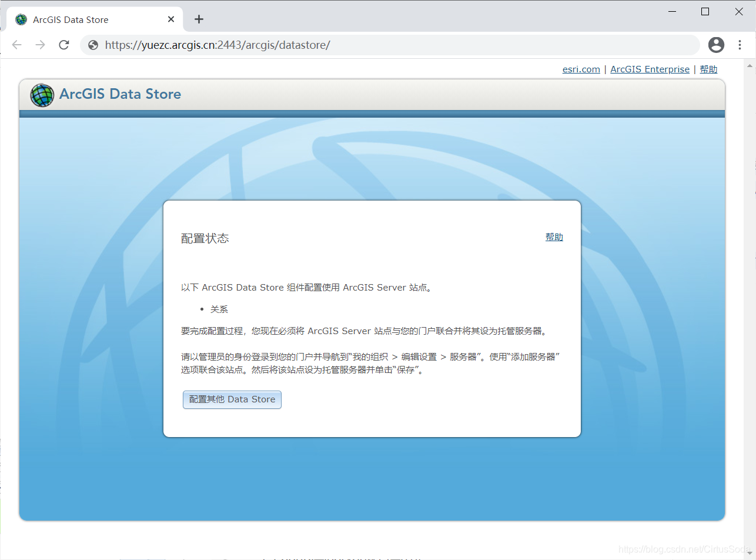Close the browser window
This screenshot has height=560, width=756.
tap(739, 11)
